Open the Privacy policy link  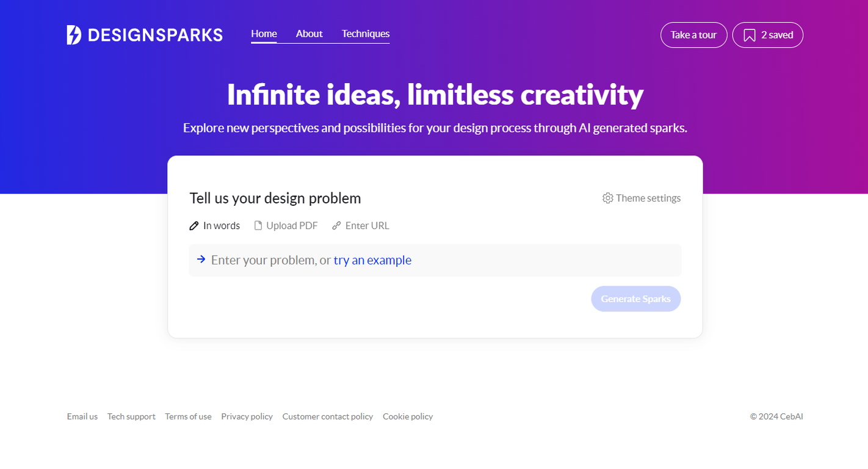coord(247,416)
